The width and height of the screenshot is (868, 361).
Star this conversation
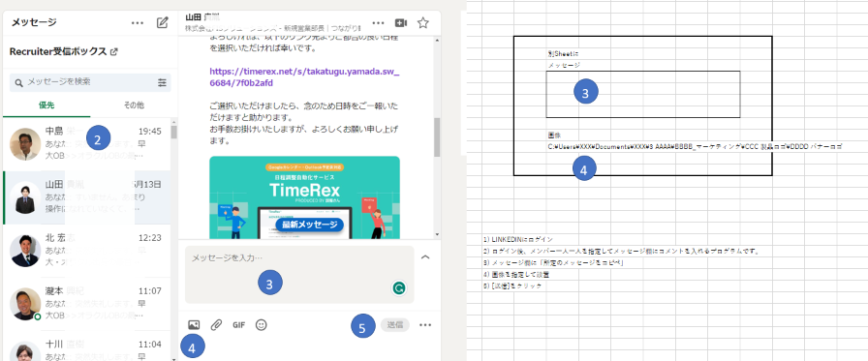click(423, 22)
